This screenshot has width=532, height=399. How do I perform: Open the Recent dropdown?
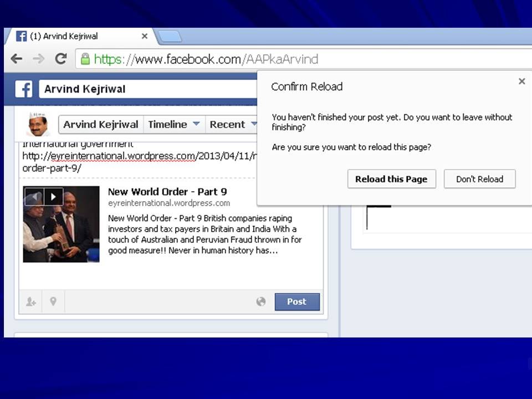tap(233, 125)
